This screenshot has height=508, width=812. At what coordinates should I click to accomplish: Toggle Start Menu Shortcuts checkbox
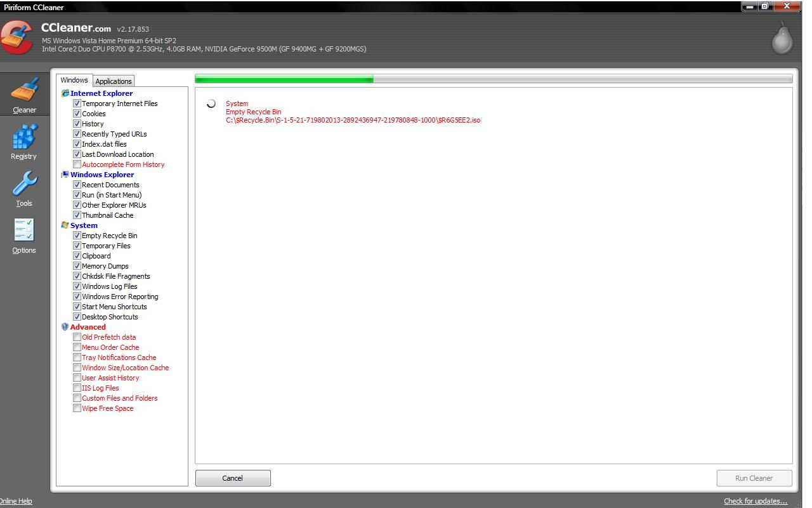(x=77, y=307)
